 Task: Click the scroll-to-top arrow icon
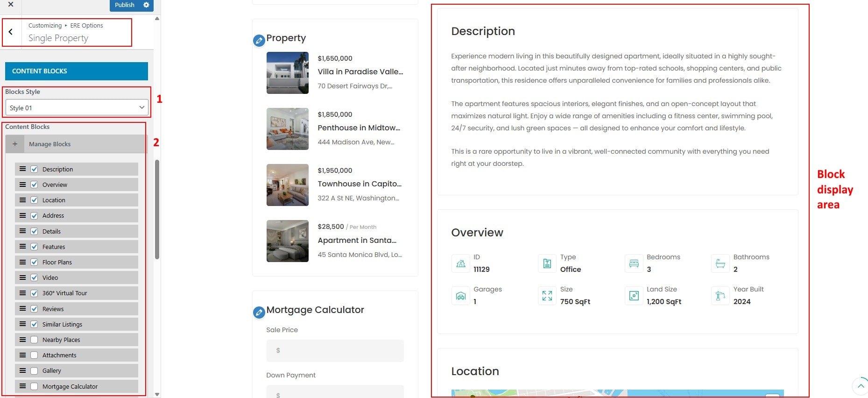point(861,386)
